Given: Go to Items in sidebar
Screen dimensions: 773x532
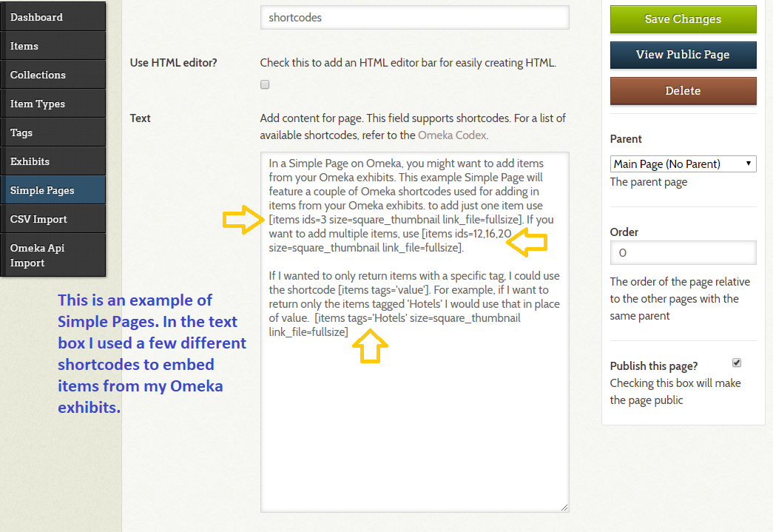Looking at the screenshot, I should point(53,46).
